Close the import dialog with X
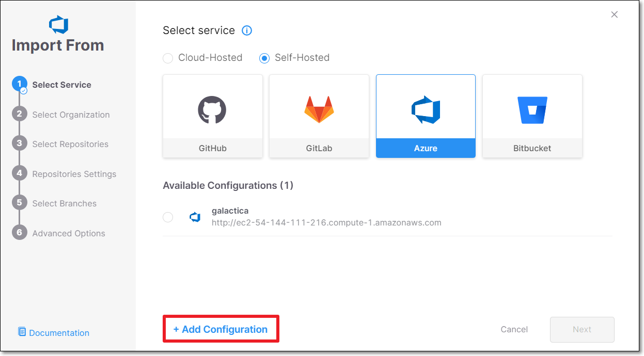This screenshot has width=644, height=356. point(614,15)
